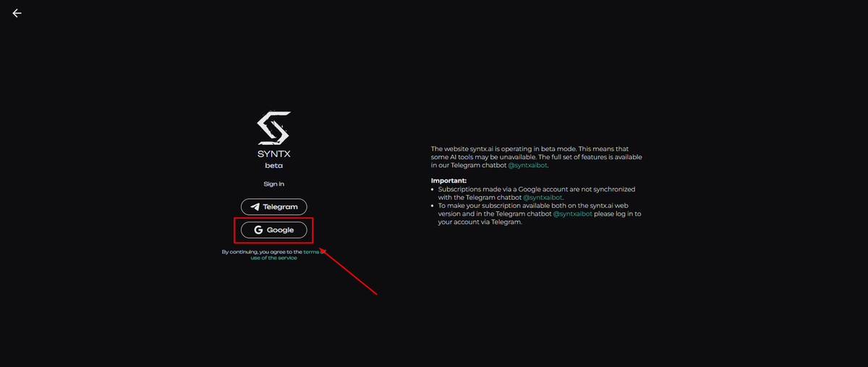Image resolution: width=868 pixels, height=367 pixels.
Task: Click the 'Sign in' heading text
Action: click(274, 184)
